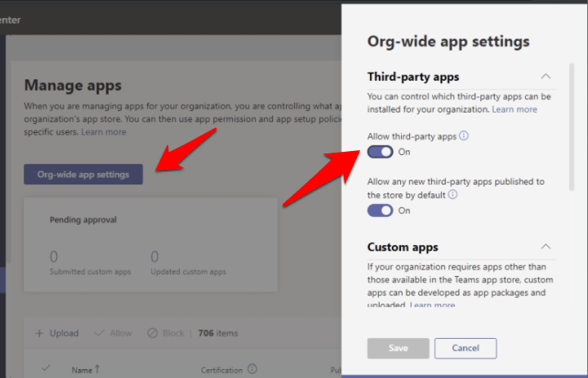Turn off Allow third-party apps toggle
The height and width of the screenshot is (378, 588).
pos(381,152)
